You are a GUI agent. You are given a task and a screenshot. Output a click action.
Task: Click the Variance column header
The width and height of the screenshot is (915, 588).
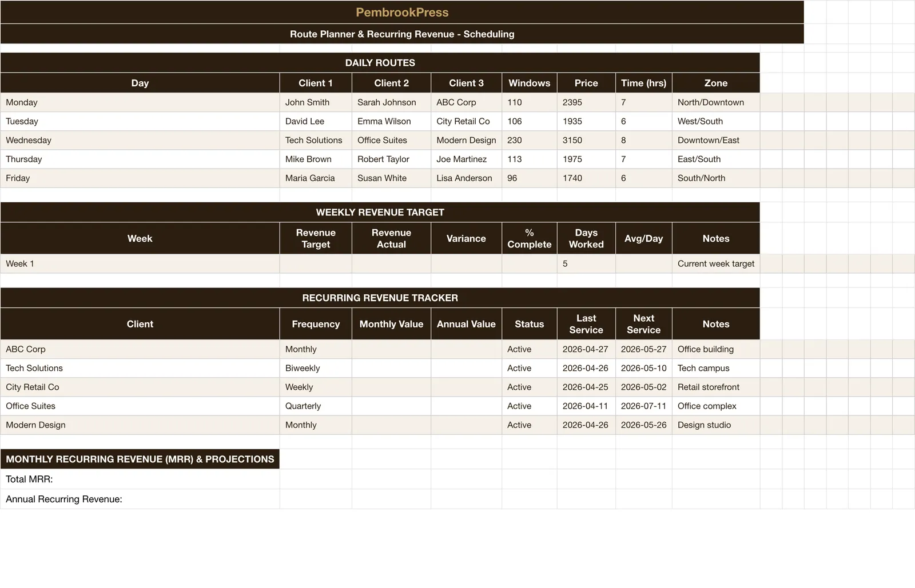[466, 238]
